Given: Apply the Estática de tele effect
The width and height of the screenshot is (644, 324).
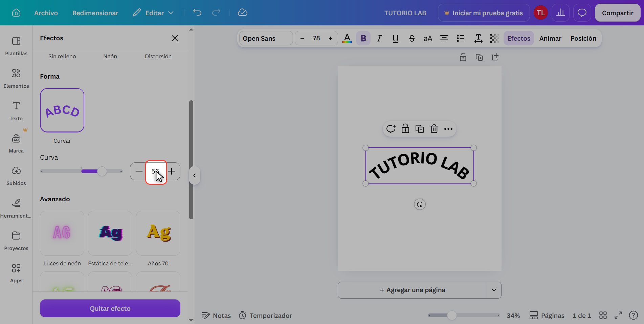Looking at the screenshot, I should (110, 233).
